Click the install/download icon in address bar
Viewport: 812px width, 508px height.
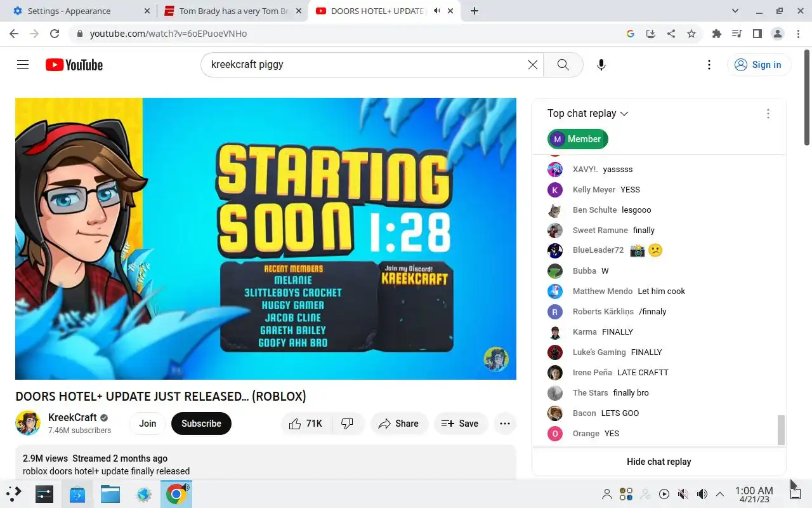[x=651, y=34]
